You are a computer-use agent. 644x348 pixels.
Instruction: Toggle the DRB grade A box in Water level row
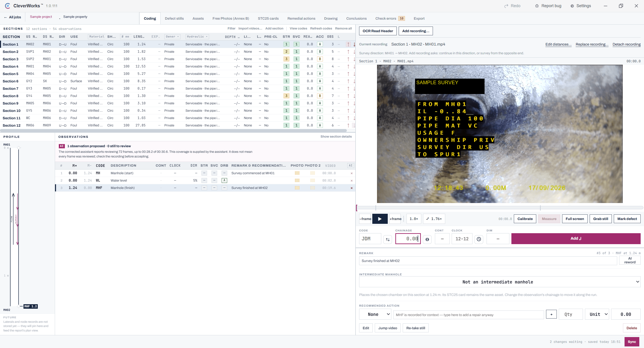[x=224, y=180]
